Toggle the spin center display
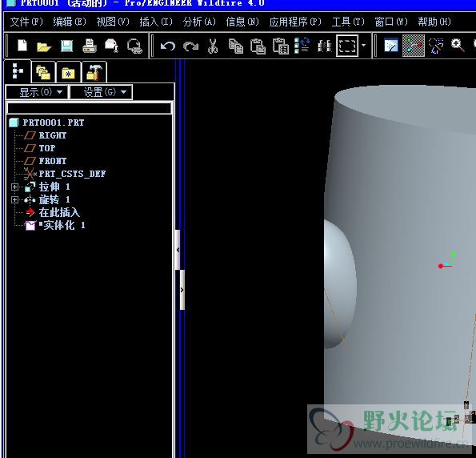The image size is (476, 458). [x=414, y=46]
